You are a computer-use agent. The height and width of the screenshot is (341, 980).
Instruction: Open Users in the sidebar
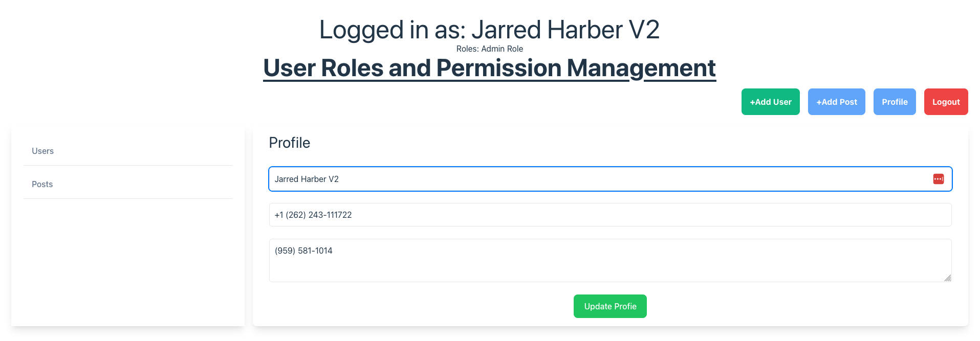pyautogui.click(x=43, y=151)
